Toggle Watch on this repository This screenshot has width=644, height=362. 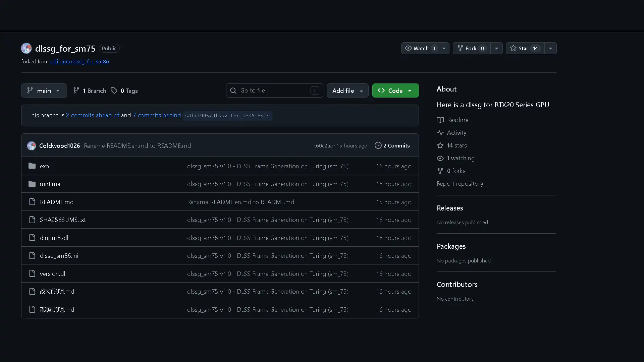[421, 48]
